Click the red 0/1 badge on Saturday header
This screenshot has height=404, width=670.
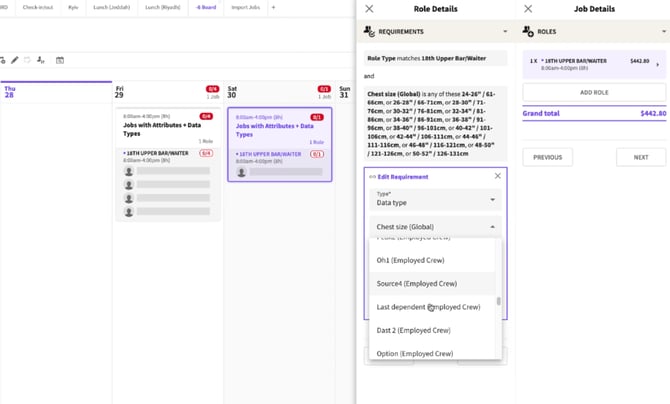coord(324,89)
